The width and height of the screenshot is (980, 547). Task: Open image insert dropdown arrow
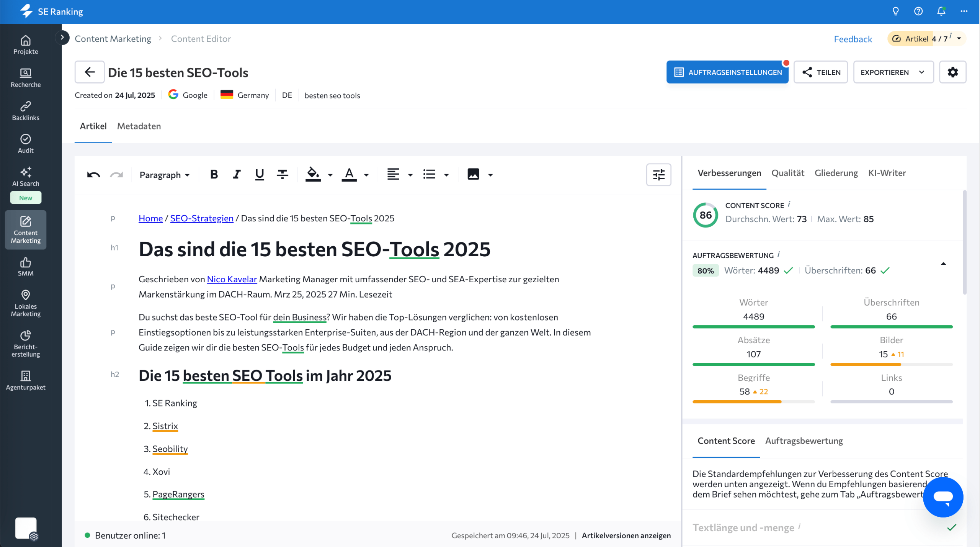[490, 175]
